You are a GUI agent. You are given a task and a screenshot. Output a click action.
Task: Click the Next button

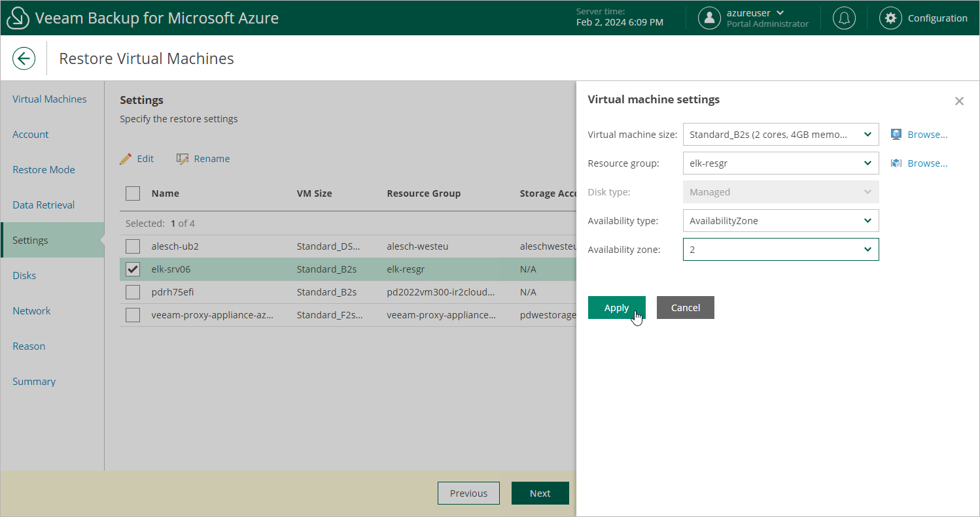click(x=540, y=493)
